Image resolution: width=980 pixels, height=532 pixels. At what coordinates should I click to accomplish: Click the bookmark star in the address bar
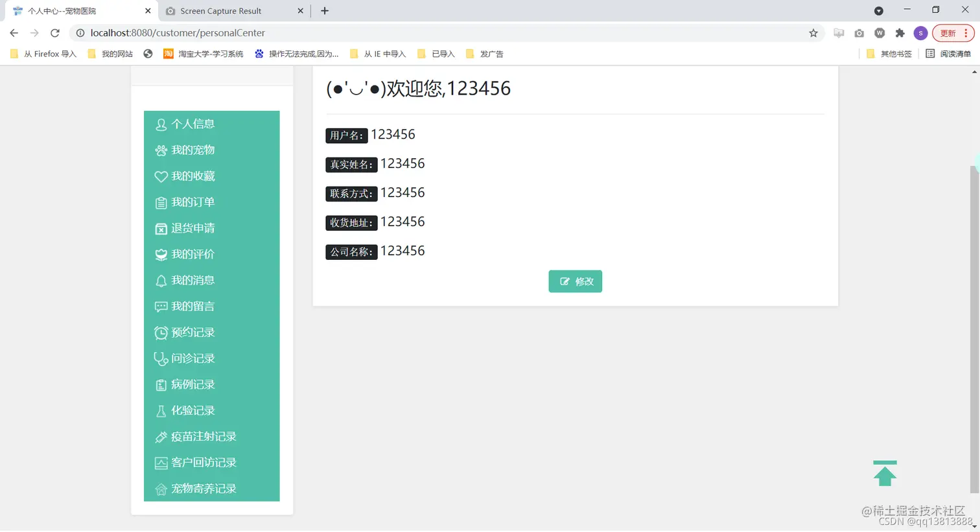pyautogui.click(x=813, y=33)
